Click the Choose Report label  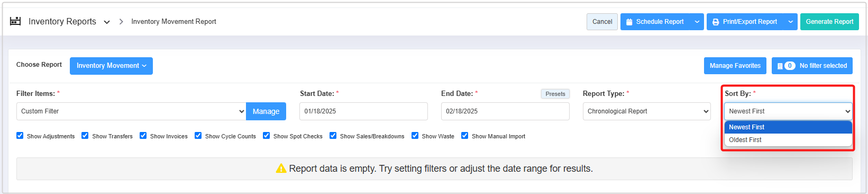click(x=39, y=65)
